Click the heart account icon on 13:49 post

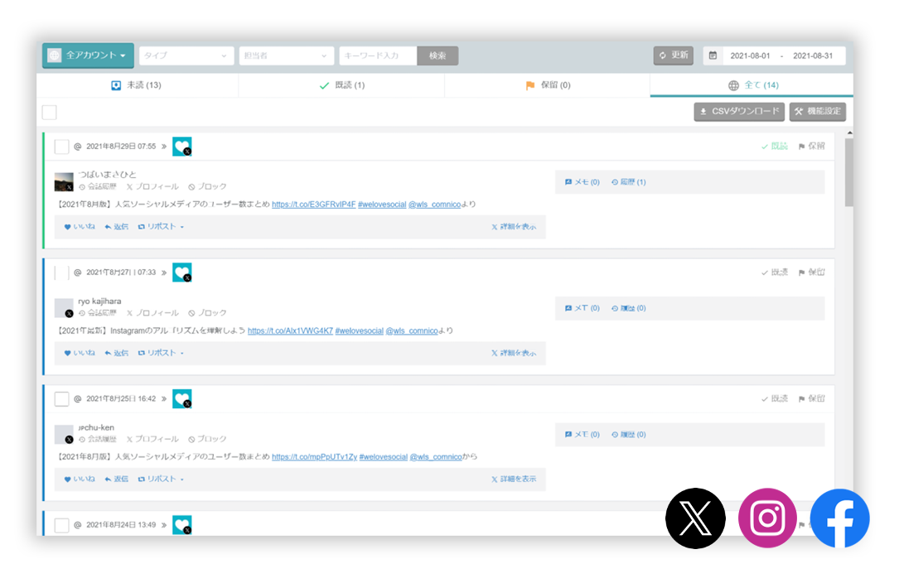(182, 524)
